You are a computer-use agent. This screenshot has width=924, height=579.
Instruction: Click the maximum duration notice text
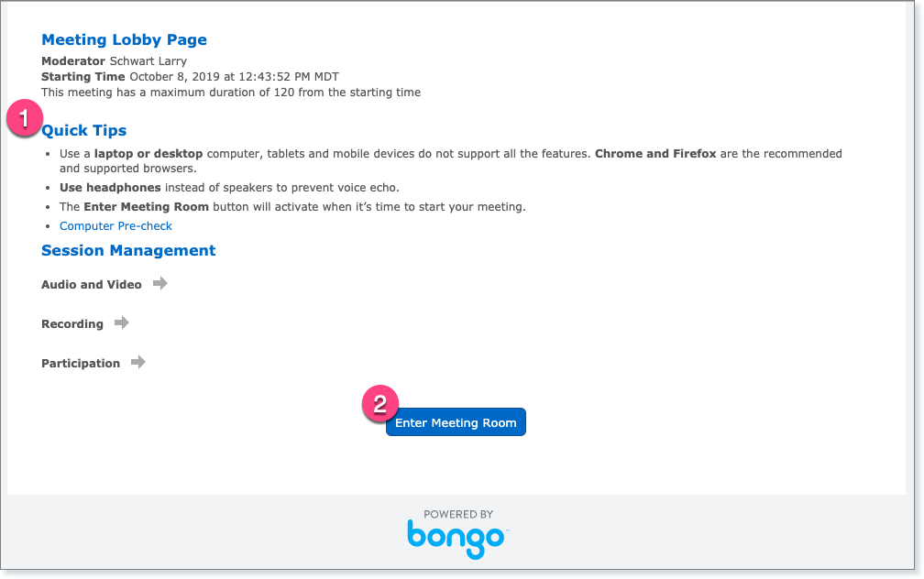(231, 92)
